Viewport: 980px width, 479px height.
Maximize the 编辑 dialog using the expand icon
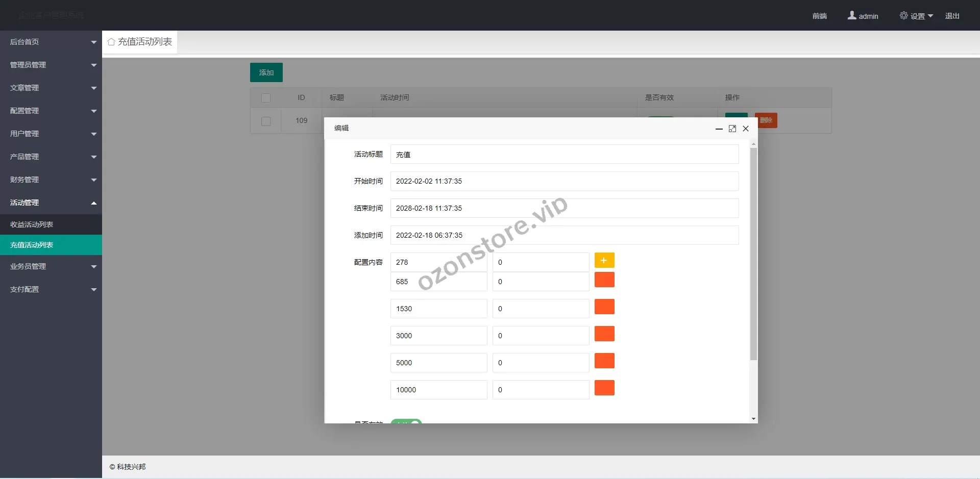(x=732, y=129)
